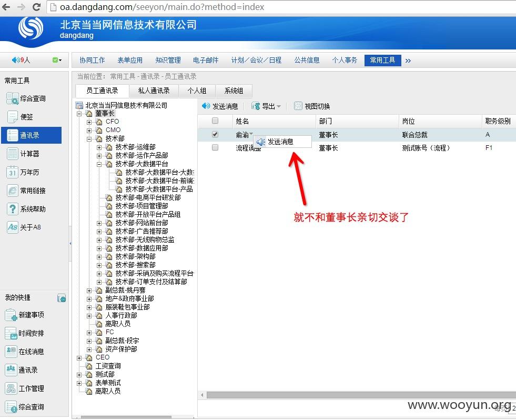Expand 测试部 tree node
Screen dimensions: 516x420
(x=79, y=375)
